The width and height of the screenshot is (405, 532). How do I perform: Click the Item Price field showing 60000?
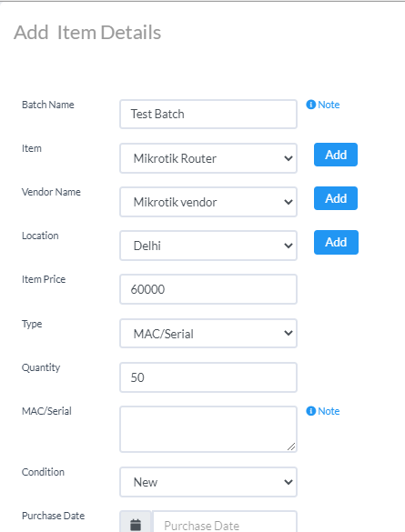pos(208,289)
